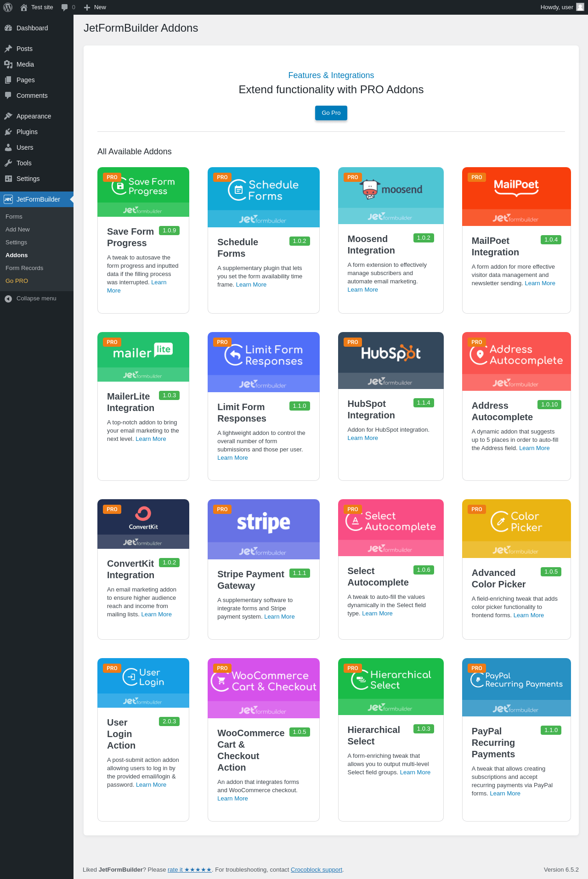Open Learn More for Moosend Integration
Screen dimensions: 588x879
[x=363, y=290]
